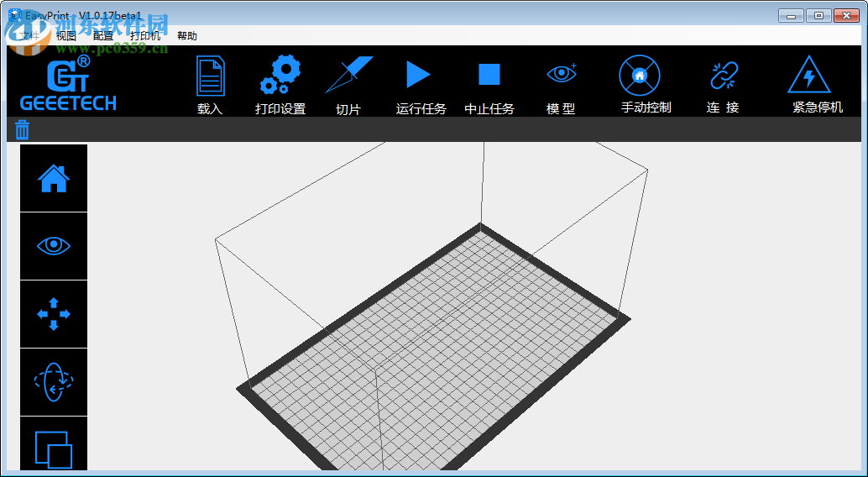Start slicing with the 切片 icon
The width and height of the screenshot is (868, 477).
348,74
